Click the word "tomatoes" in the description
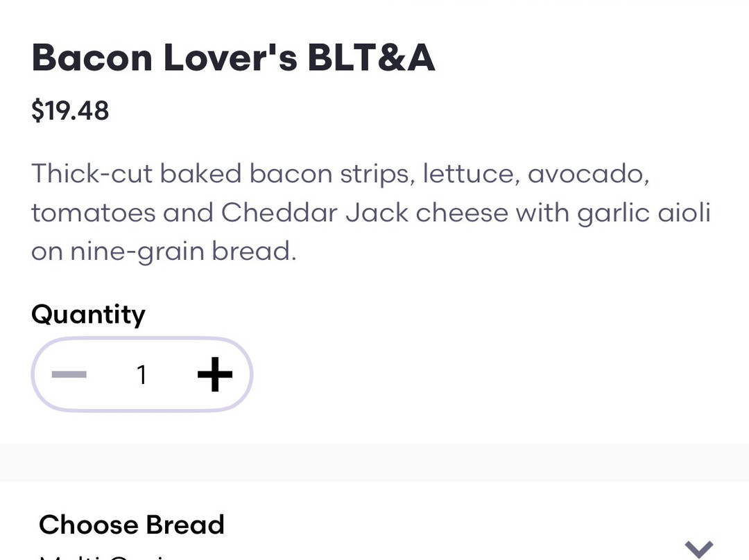The height and width of the screenshot is (560, 749). point(94,212)
